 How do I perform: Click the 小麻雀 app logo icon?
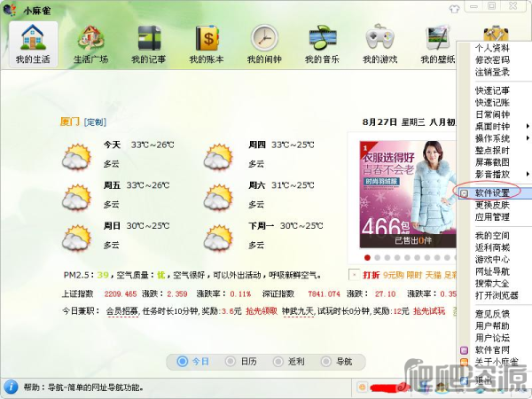(x=10, y=10)
